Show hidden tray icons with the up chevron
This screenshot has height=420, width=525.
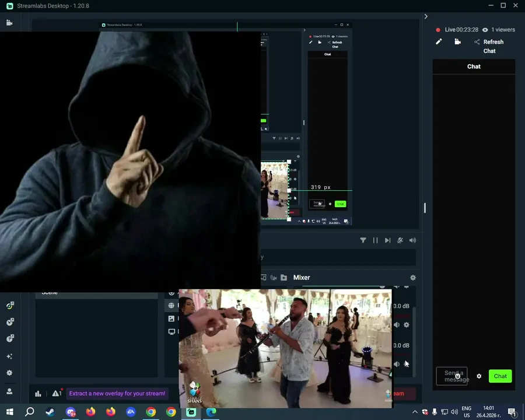415,412
